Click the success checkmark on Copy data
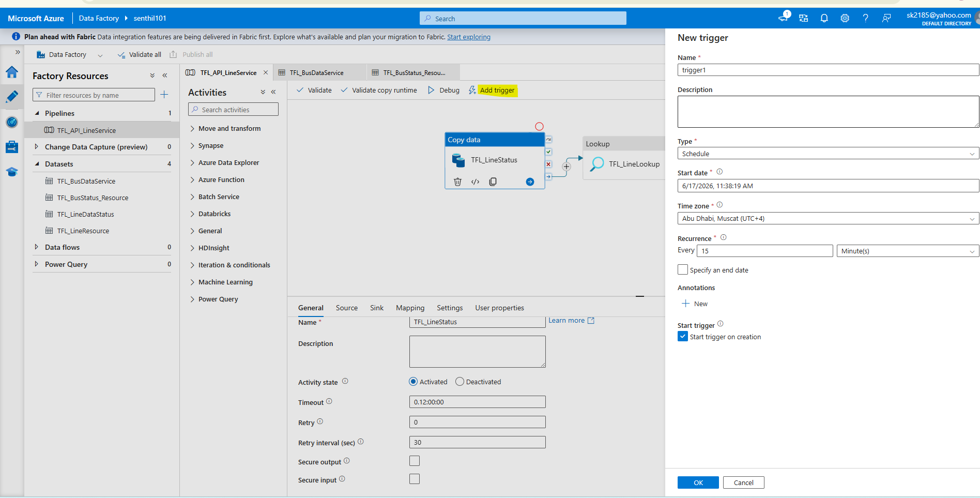The height and width of the screenshot is (498, 980). (548, 152)
